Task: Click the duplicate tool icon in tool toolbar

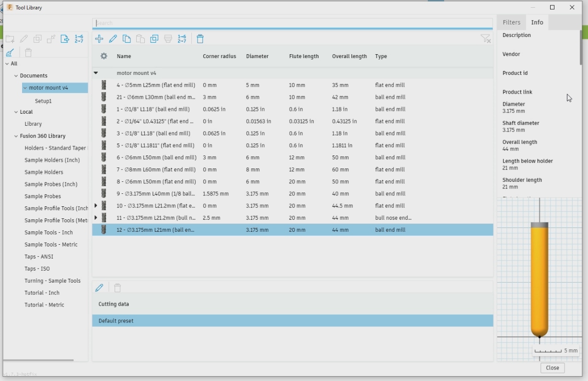Action: pyautogui.click(x=154, y=39)
